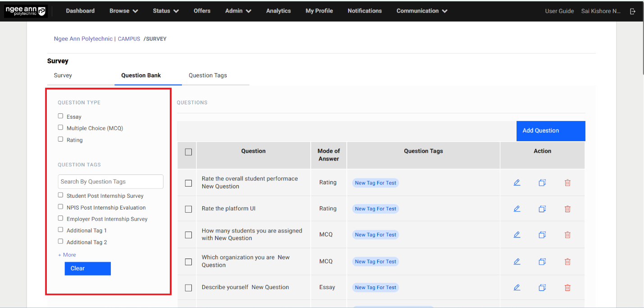The image size is (644, 308).
Task: Open the Communication dropdown menu
Action: click(x=422, y=11)
